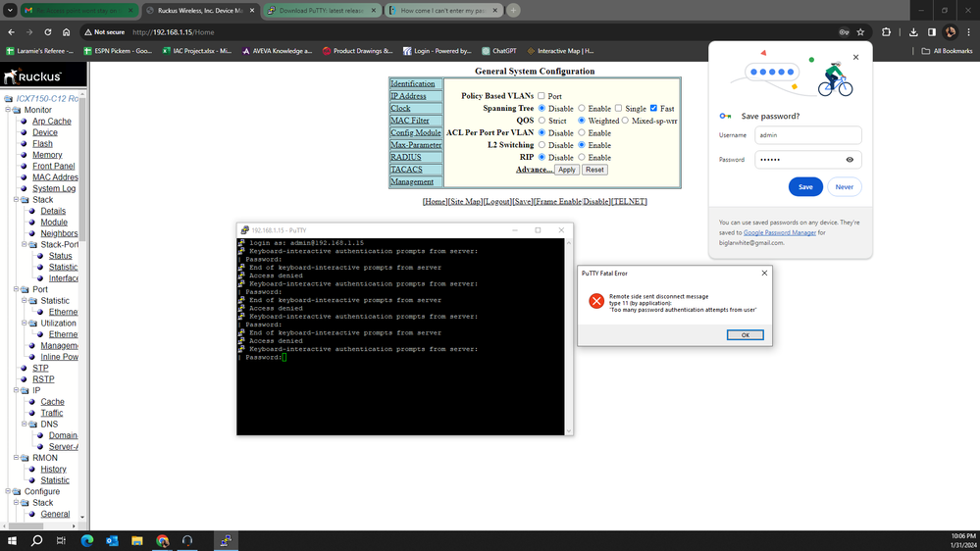Screen dimensions: 980x551
Task: Click the Username field in save password
Action: (808, 135)
